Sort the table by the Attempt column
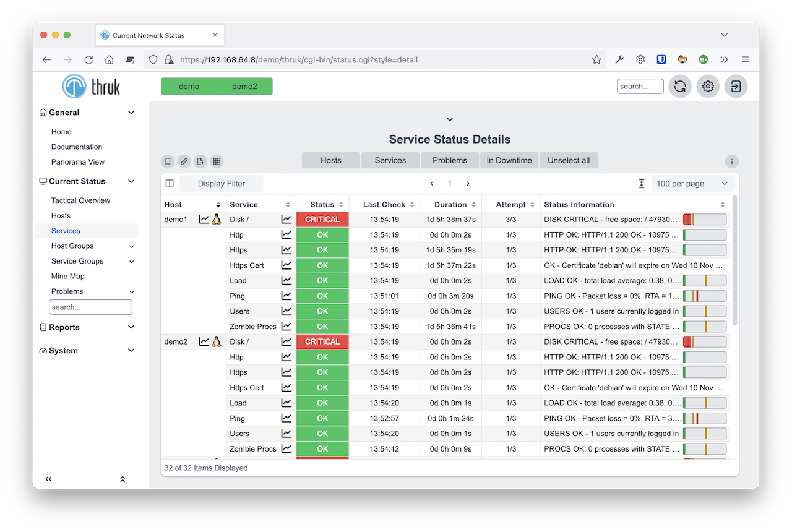Image resolution: width=792 pixels, height=532 pixels. click(x=532, y=205)
